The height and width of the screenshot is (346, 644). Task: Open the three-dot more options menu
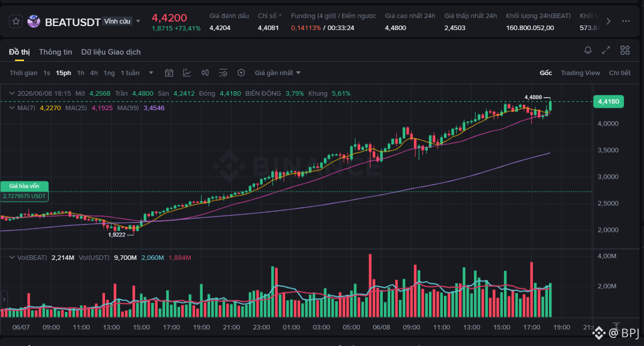coord(626,21)
